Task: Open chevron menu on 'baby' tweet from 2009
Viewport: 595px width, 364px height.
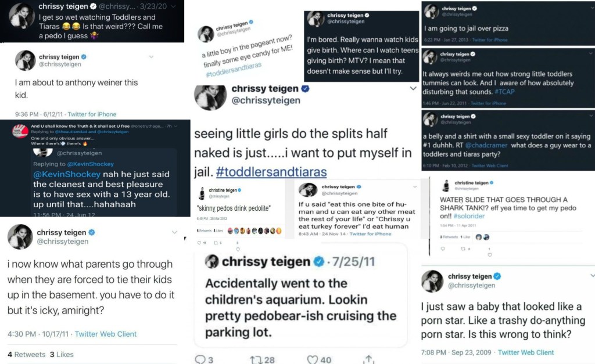Action: coord(592,275)
